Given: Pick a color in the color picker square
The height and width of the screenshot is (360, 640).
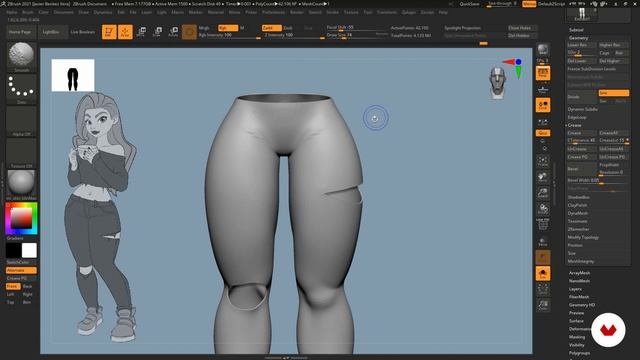Looking at the screenshot, I should (x=21, y=218).
